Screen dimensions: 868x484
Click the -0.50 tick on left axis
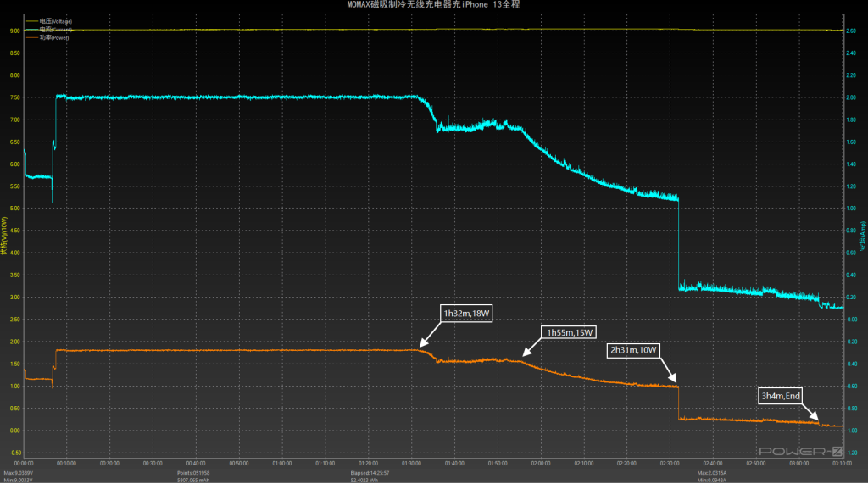(14, 453)
